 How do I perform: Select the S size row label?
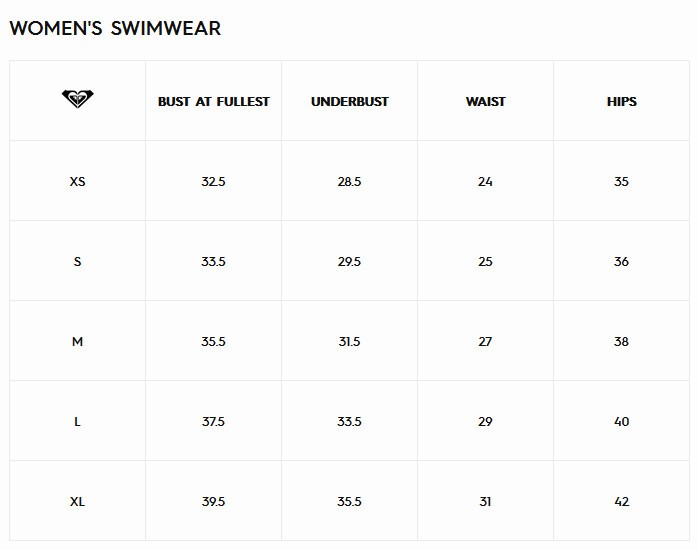click(x=77, y=262)
